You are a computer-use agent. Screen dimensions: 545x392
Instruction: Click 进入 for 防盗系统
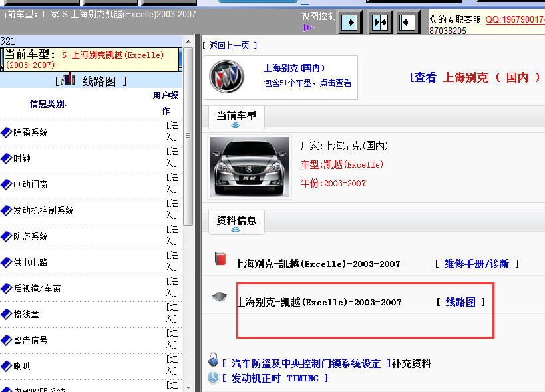click(x=172, y=236)
